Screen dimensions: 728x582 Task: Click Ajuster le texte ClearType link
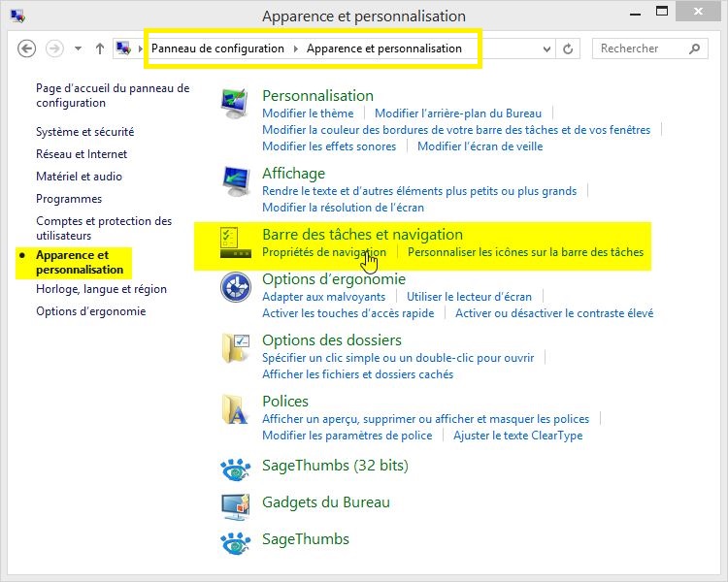click(x=517, y=436)
